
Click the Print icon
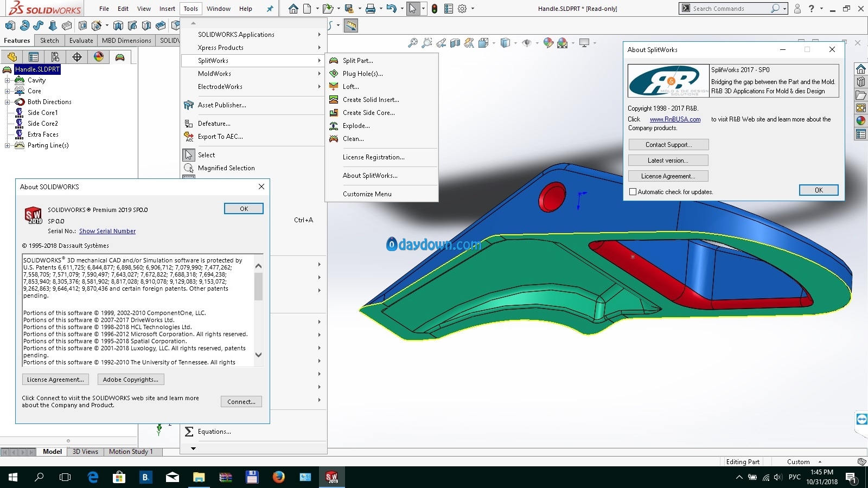pos(370,9)
